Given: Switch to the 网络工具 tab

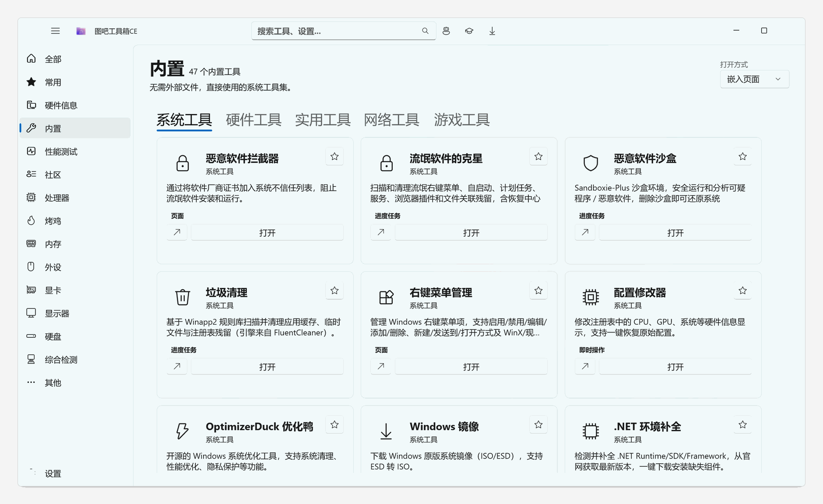Looking at the screenshot, I should (392, 120).
